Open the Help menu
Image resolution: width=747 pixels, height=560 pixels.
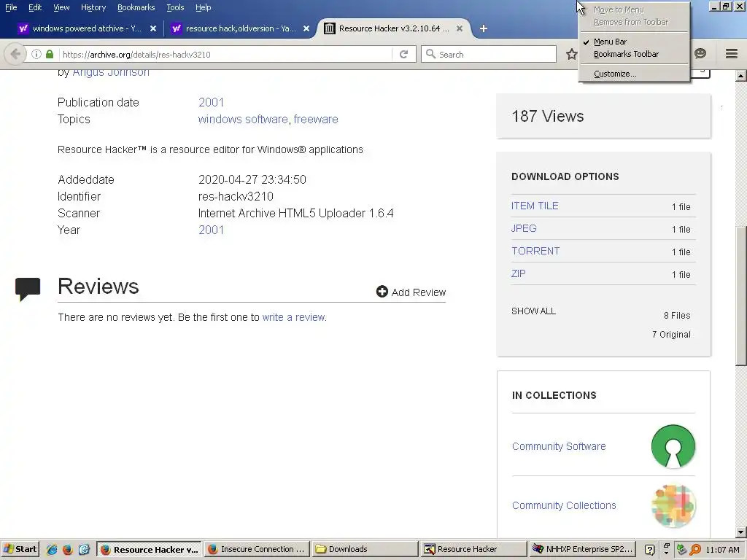[x=203, y=7]
